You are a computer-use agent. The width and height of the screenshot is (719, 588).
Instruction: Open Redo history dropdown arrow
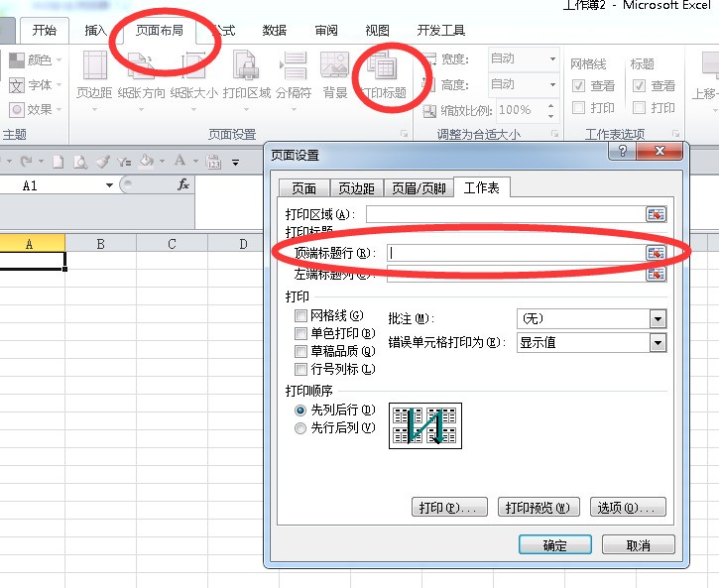(x=41, y=162)
